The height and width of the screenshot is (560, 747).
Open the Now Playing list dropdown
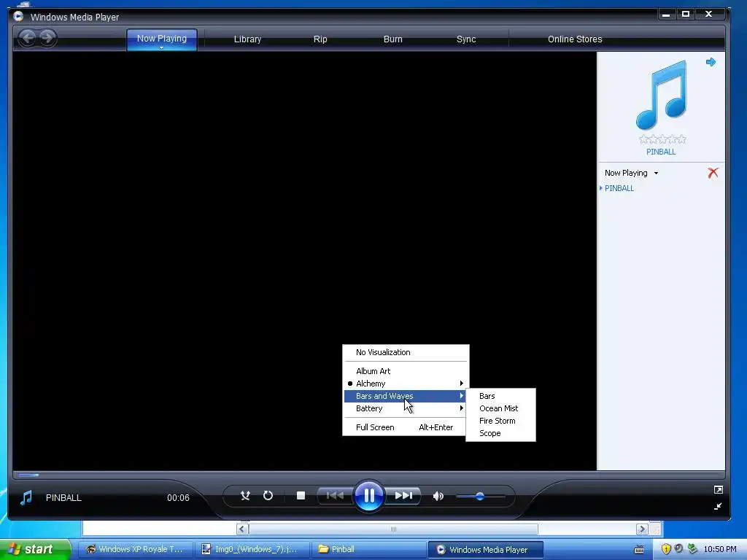[656, 174]
